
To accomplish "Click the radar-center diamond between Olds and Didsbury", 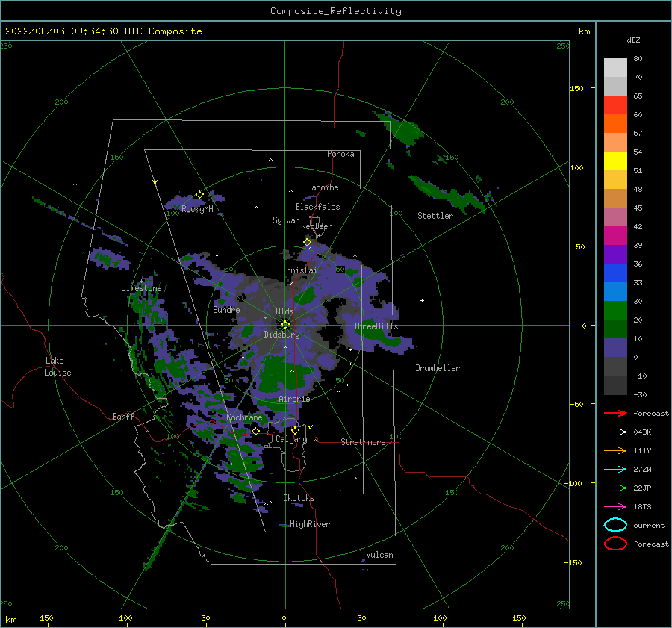I will click(x=285, y=325).
